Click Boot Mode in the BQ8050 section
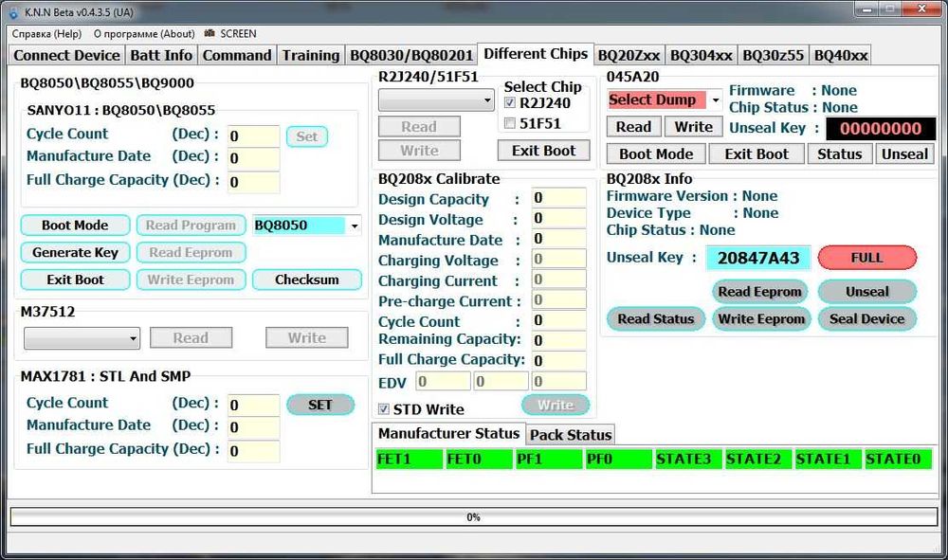The width and height of the screenshot is (948, 560). (75, 226)
